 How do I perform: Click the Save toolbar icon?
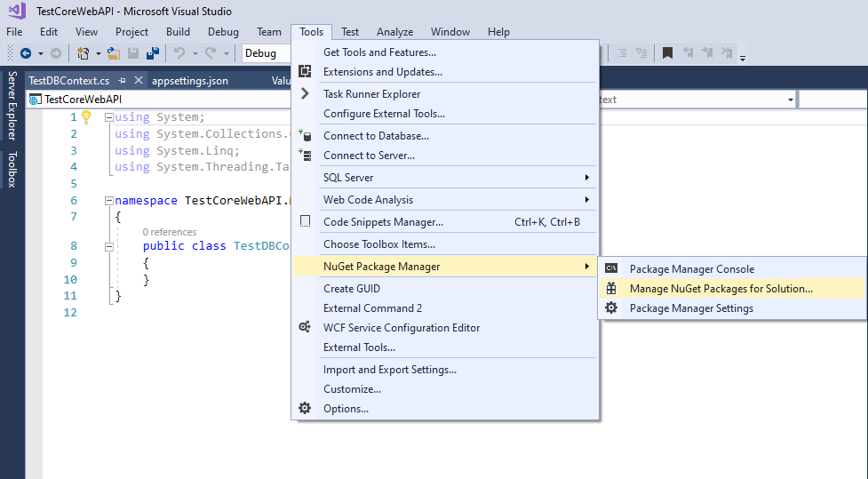133,53
